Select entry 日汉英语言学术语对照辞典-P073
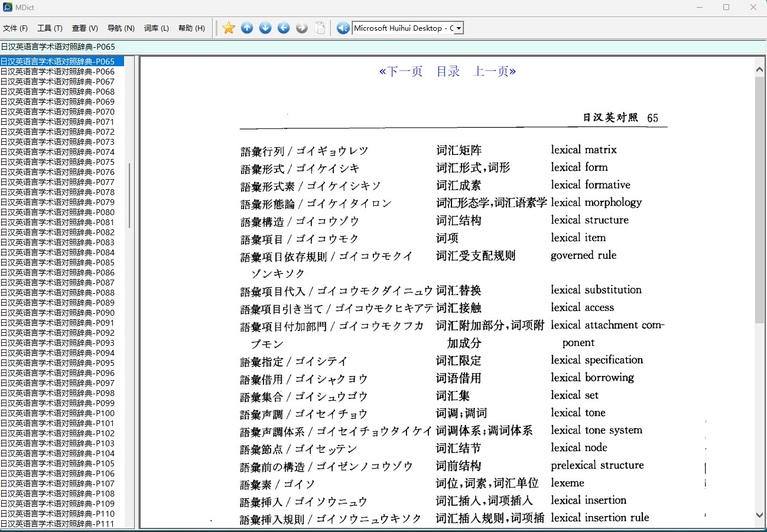The image size is (767, 532). pyautogui.click(x=61, y=142)
